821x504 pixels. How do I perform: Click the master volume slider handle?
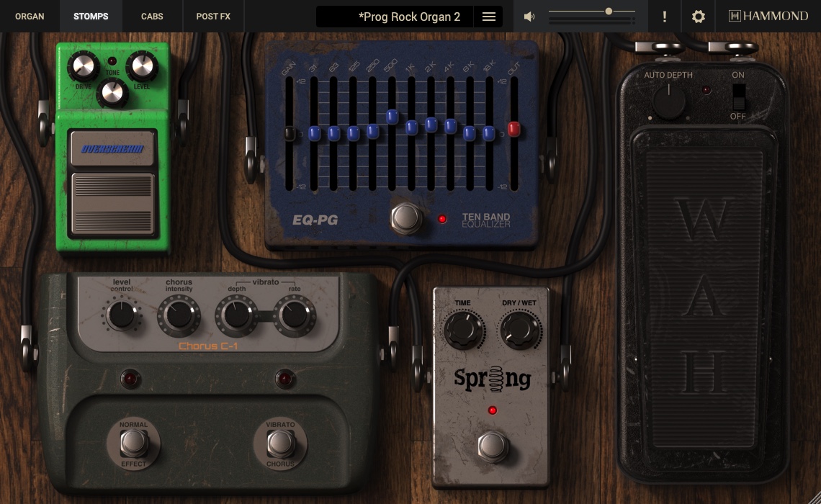[x=609, y=11]
